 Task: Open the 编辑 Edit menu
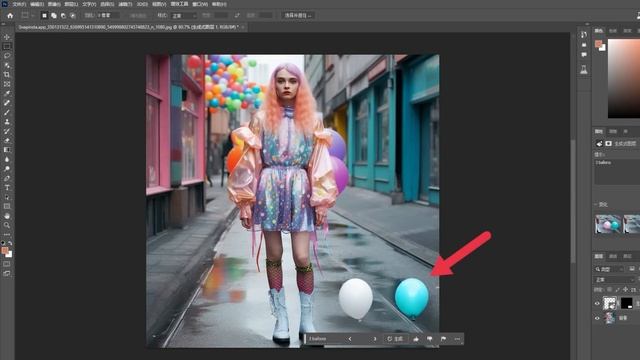click(x=37, y=4)
